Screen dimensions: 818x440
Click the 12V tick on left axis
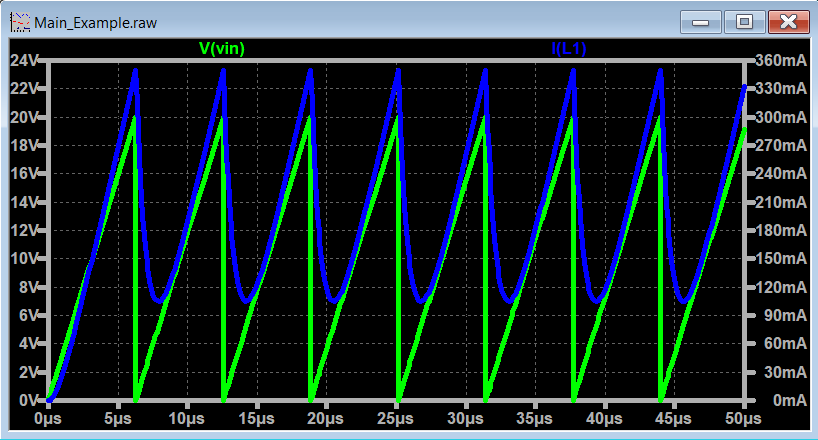point(24,230)
